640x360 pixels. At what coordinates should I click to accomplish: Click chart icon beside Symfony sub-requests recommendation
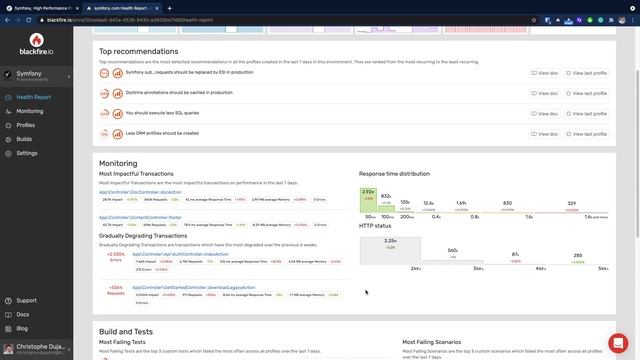(x=118, y=73)
